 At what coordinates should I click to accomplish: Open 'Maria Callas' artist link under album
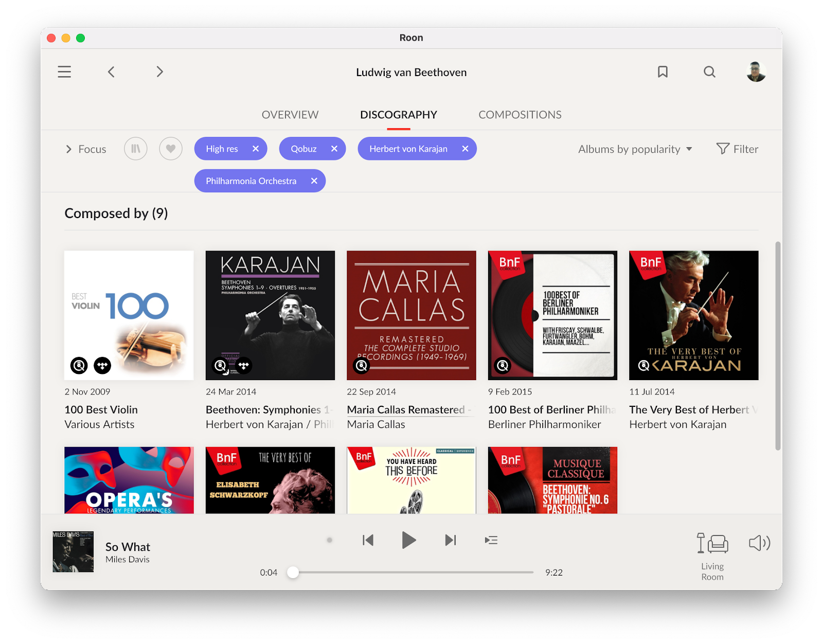tap(376, 424)
